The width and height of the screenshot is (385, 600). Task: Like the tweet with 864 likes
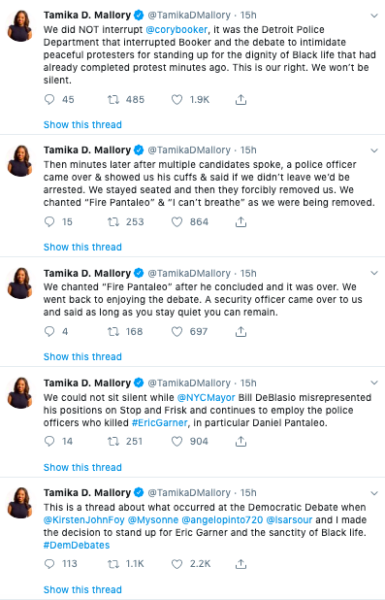[x=176, y=222]
